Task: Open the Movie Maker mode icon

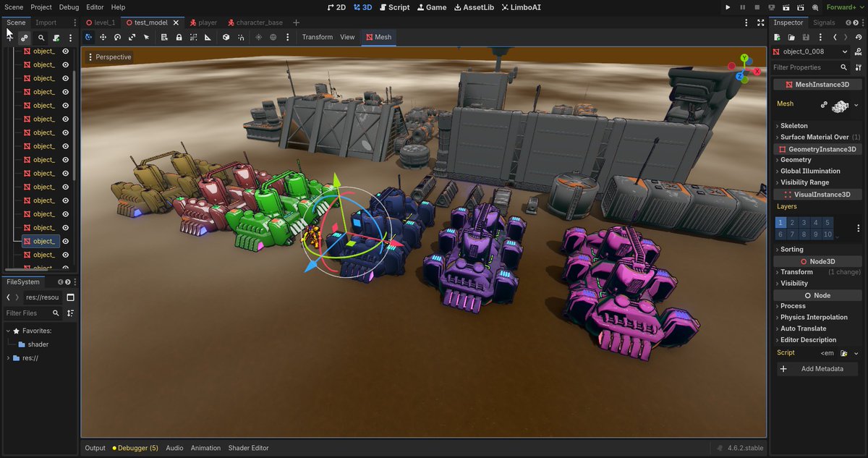Action: click(x=815, y=7)
